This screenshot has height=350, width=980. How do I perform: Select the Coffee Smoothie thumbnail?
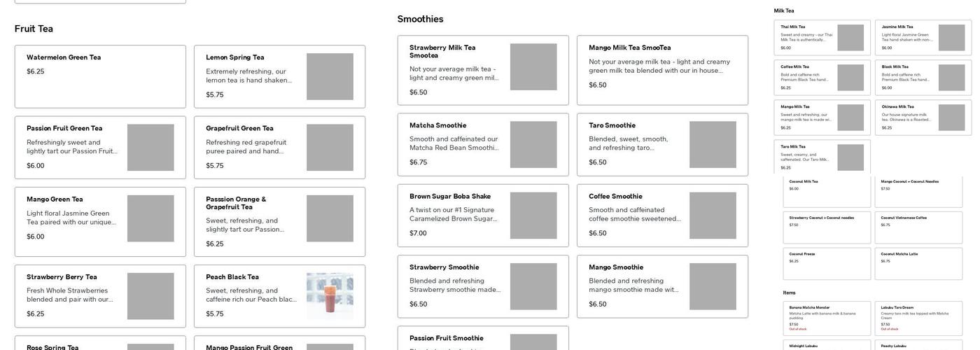(x=713, y=216)
